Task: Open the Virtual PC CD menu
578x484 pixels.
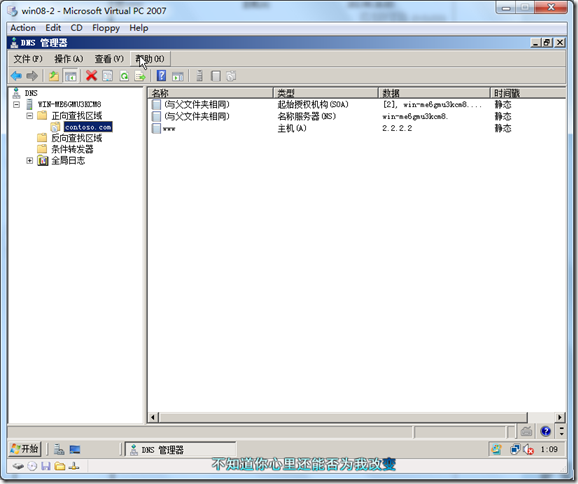Action: point(76,28)
